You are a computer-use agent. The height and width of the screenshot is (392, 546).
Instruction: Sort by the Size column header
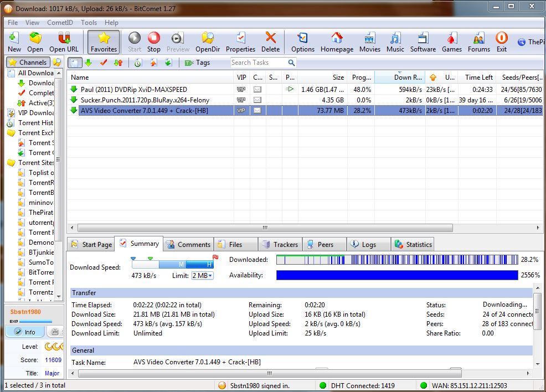tap(322, 78)
